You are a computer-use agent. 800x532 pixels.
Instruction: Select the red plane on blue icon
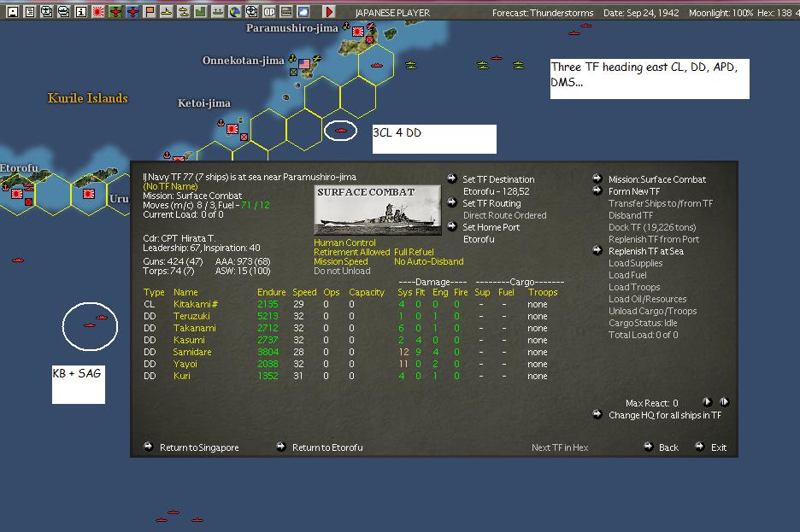point(132,11)
